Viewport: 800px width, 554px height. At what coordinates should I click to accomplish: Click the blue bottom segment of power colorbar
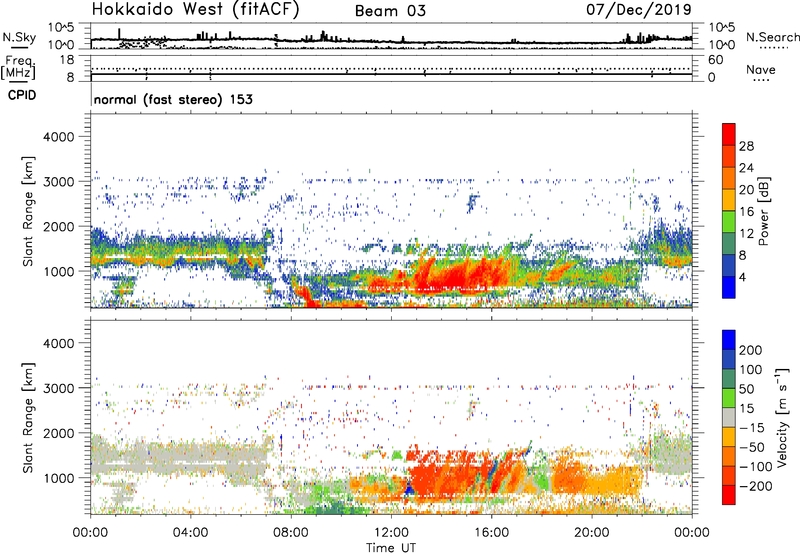pyautogui.click(x=729, y=287)
